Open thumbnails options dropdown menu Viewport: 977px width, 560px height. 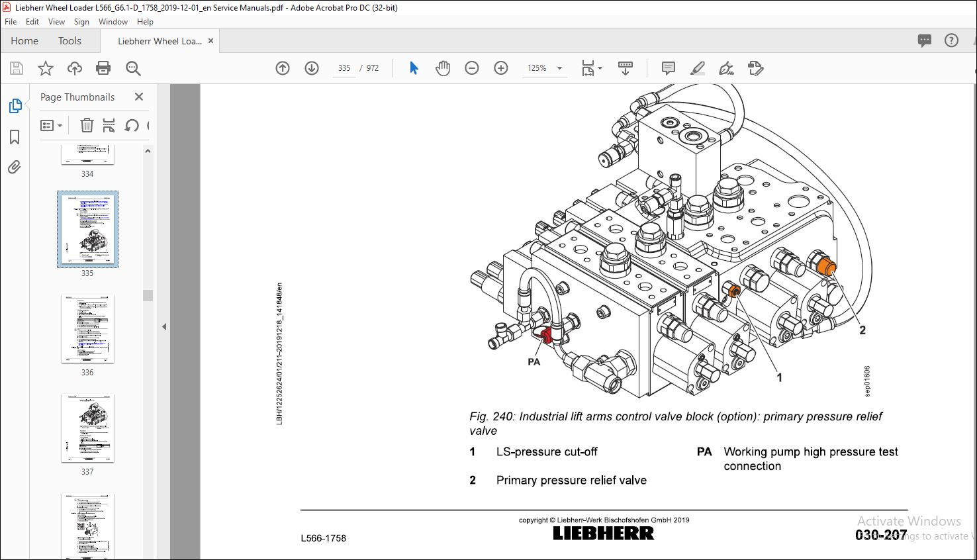(x=51, y=125)
